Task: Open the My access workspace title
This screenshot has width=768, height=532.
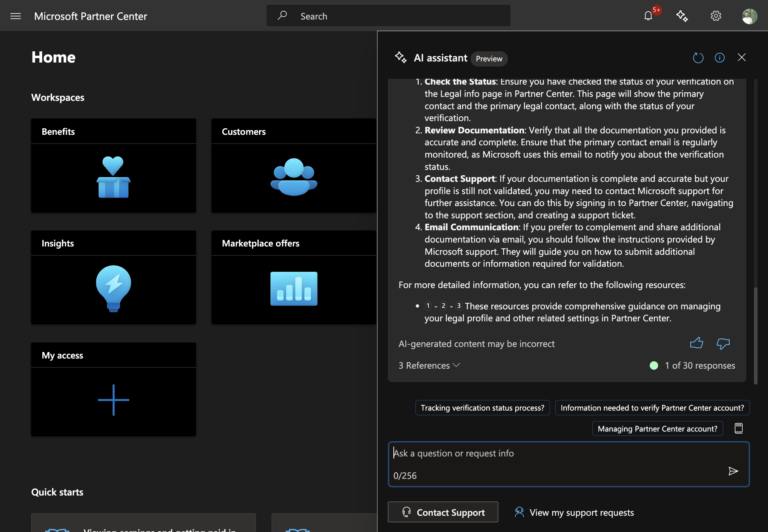Action: pyautogui.click(x=62, y=355)
